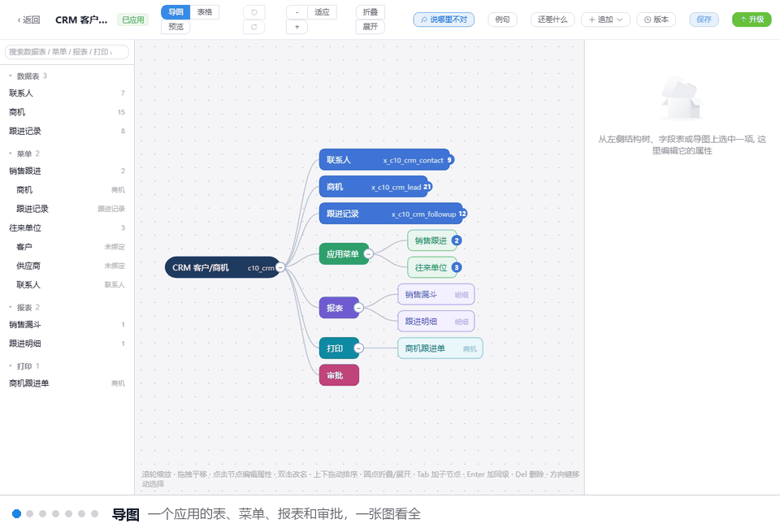This screenshot has height=532, width=780.
Task: Click the CRM 客户... app title
Action: click(x=81, y=19)
